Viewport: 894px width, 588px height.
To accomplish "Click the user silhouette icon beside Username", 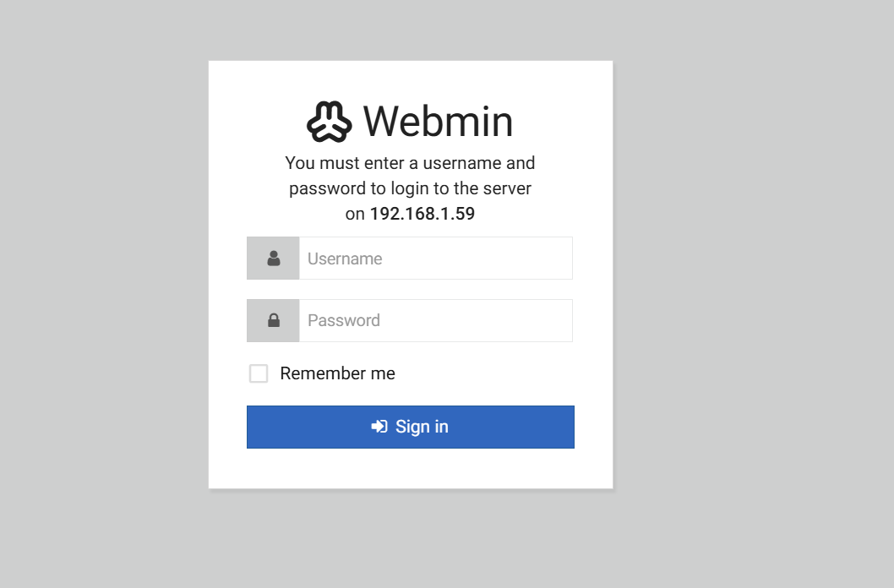I will point(274,259).
